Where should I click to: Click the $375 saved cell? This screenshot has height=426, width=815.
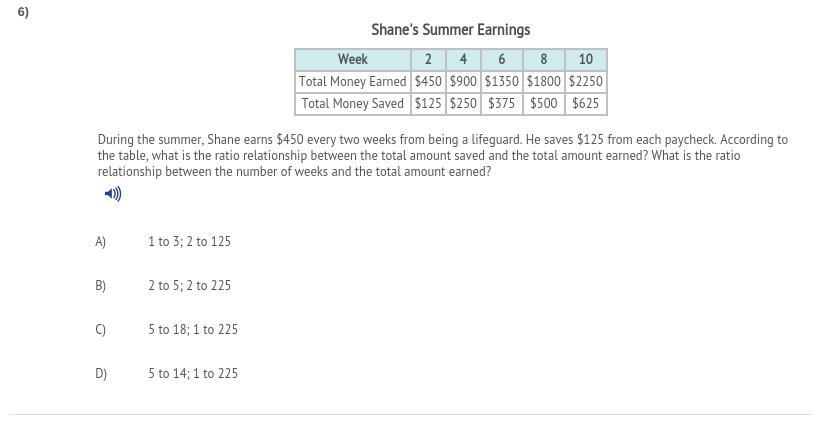(x=502, y=103)
